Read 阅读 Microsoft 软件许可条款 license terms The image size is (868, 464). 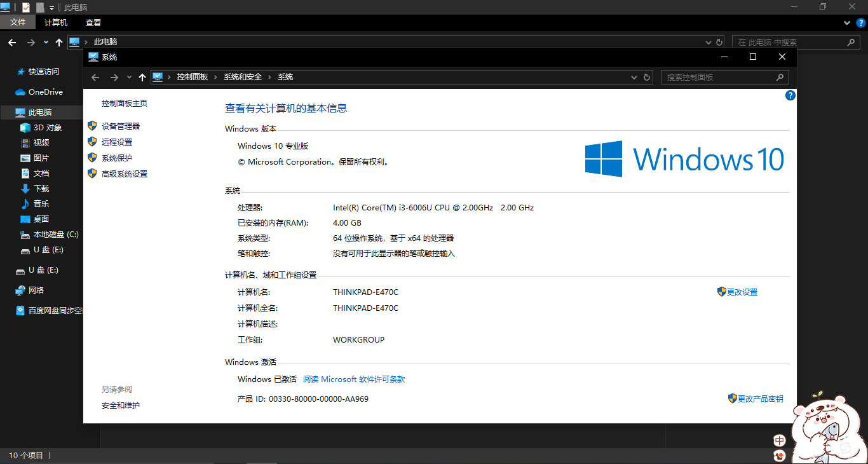[x=354, y=379]
